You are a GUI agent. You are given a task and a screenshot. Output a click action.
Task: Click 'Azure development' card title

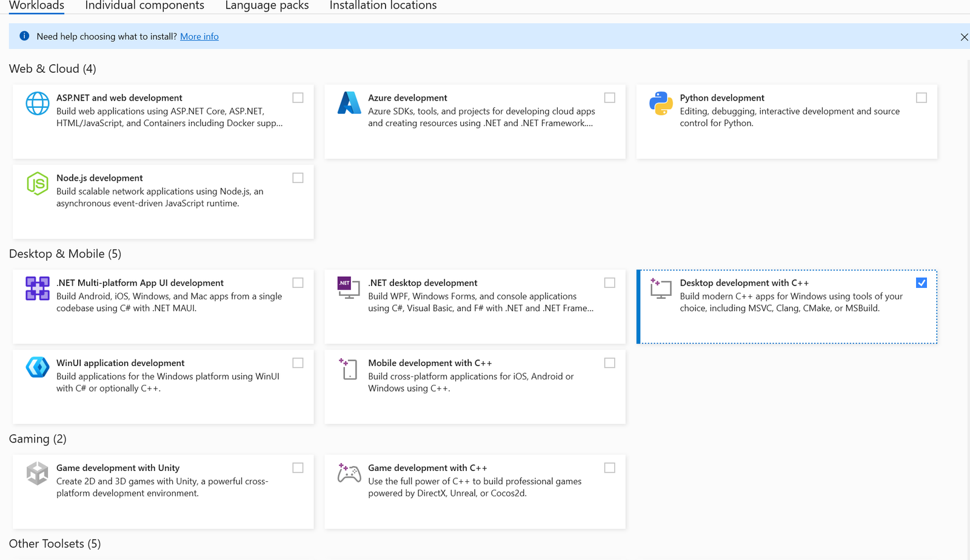tap(407, 98)
